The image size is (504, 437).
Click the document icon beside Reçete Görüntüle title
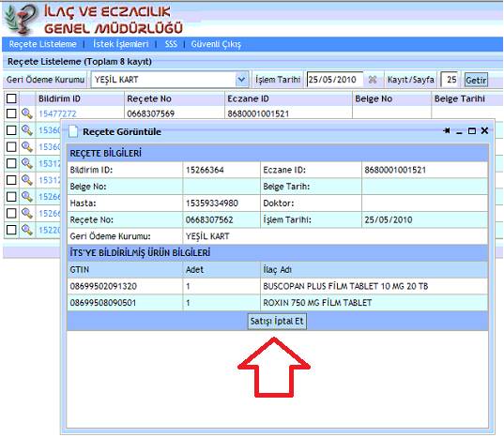73,131
